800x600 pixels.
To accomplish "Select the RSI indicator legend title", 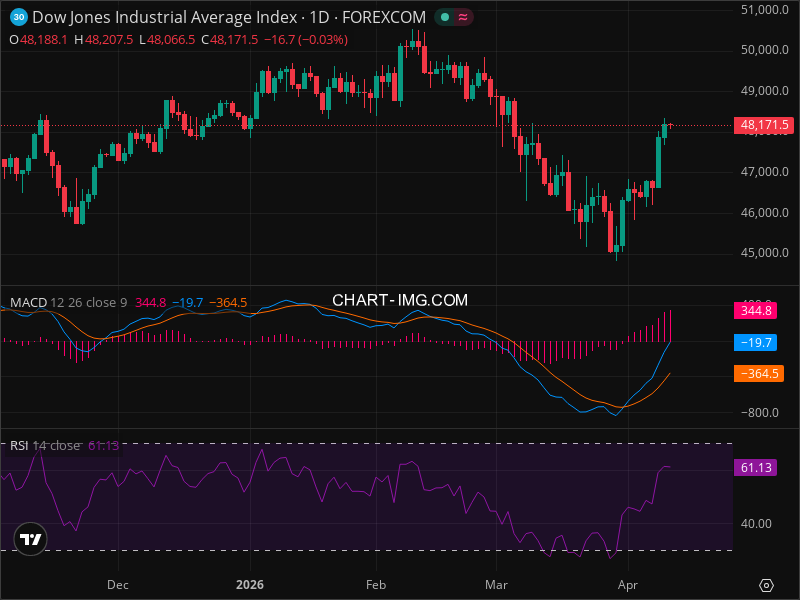I will click(x=19, y=445).
